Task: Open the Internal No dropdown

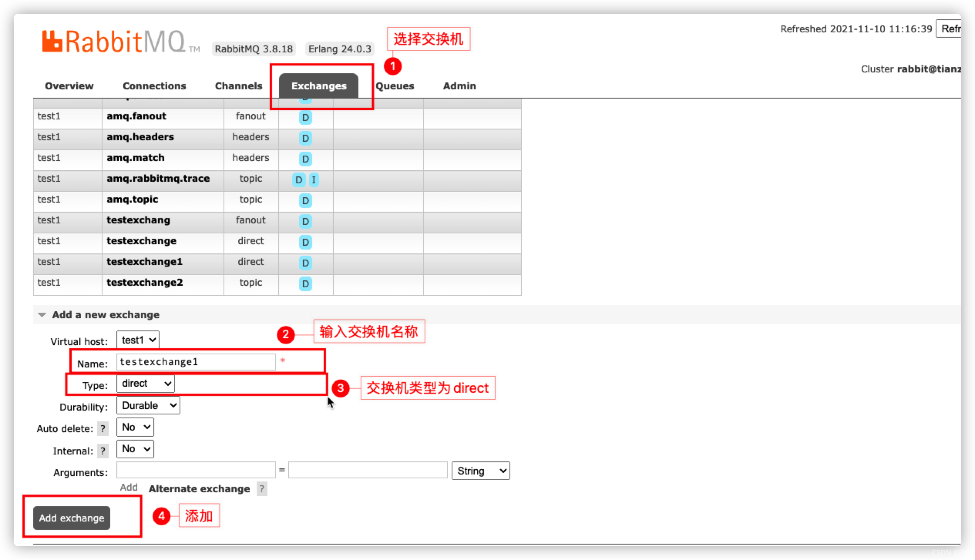Action: pyautogui.click(x=135, y=449)
